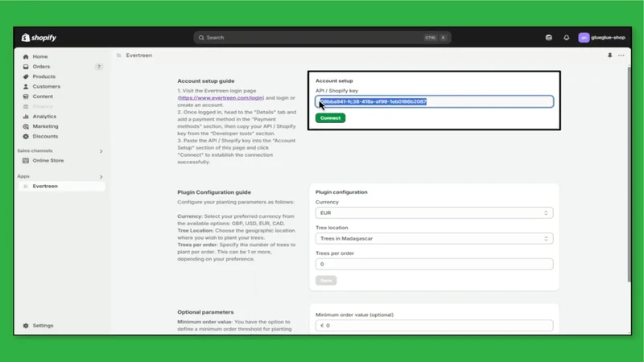Open Marketing section
The width and height of the screenshot is (644, 362).
click(x=46, y=126)
